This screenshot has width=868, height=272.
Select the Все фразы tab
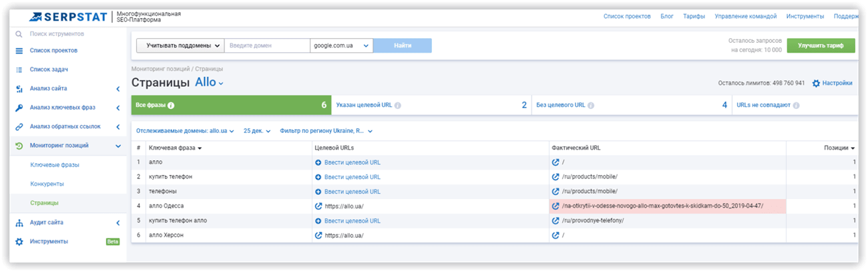(x=231, y=106)
